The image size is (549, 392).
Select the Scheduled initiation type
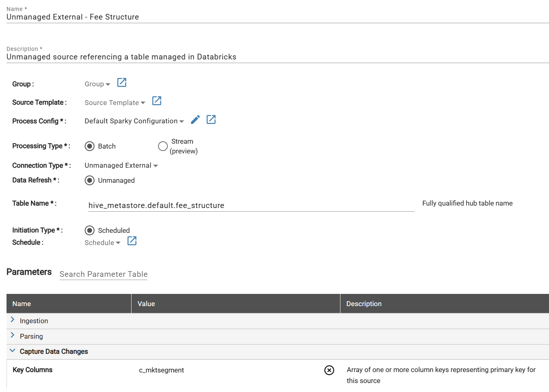89,230
